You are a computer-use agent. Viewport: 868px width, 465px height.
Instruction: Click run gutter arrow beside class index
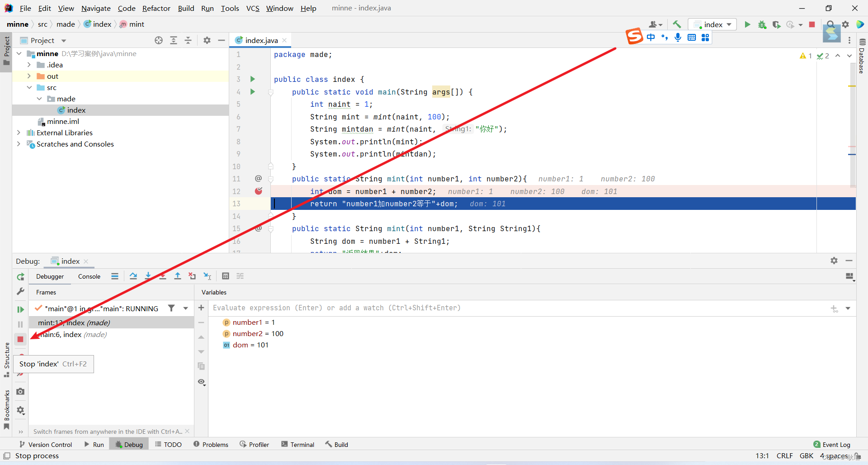click(253, 79)
